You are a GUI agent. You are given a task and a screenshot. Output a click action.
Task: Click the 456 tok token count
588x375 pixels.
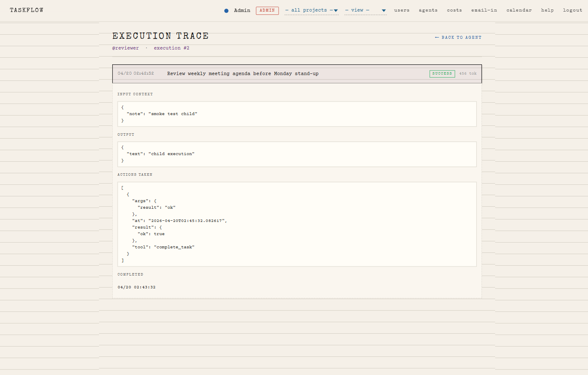pos(468,74)
